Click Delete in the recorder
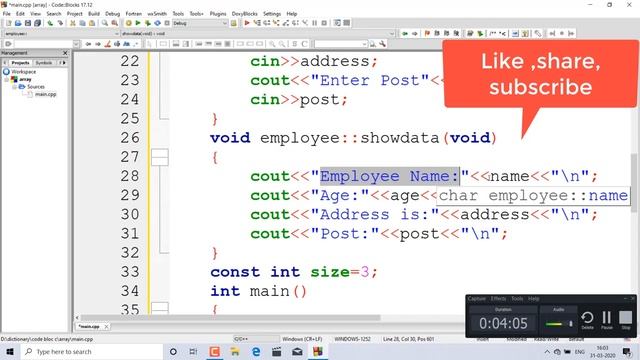 (x=587, y=320)
